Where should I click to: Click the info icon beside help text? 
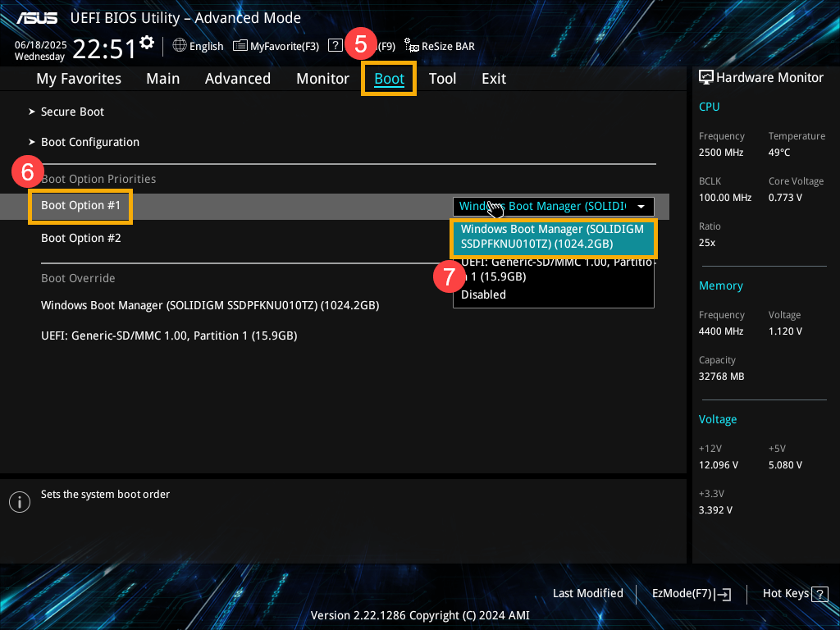20,502
